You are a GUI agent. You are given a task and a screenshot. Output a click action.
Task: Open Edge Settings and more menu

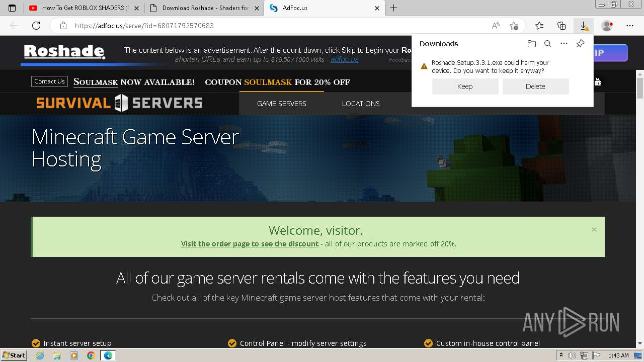point(630,26)
